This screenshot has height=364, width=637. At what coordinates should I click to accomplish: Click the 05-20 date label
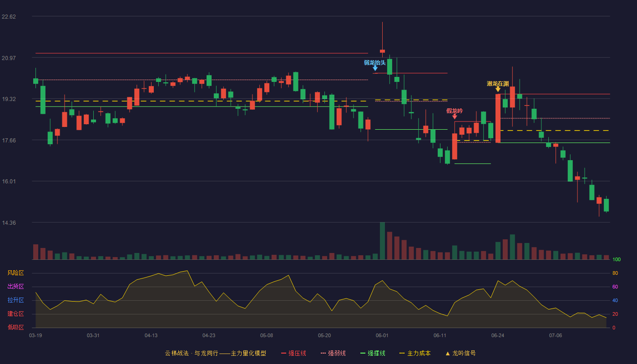(x=324, y=335)
